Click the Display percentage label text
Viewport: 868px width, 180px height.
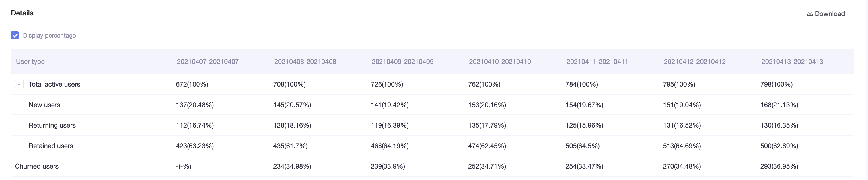tap(49, 35)
